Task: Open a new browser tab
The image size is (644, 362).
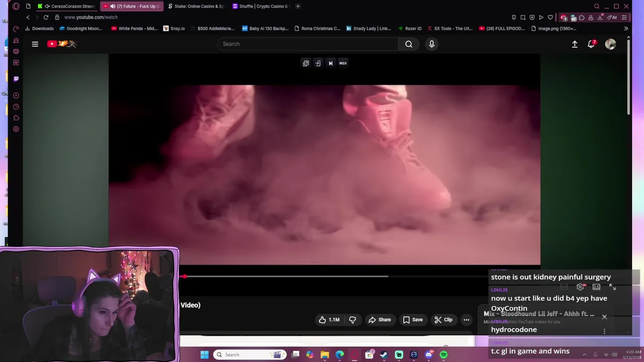Action: [298, 7]
